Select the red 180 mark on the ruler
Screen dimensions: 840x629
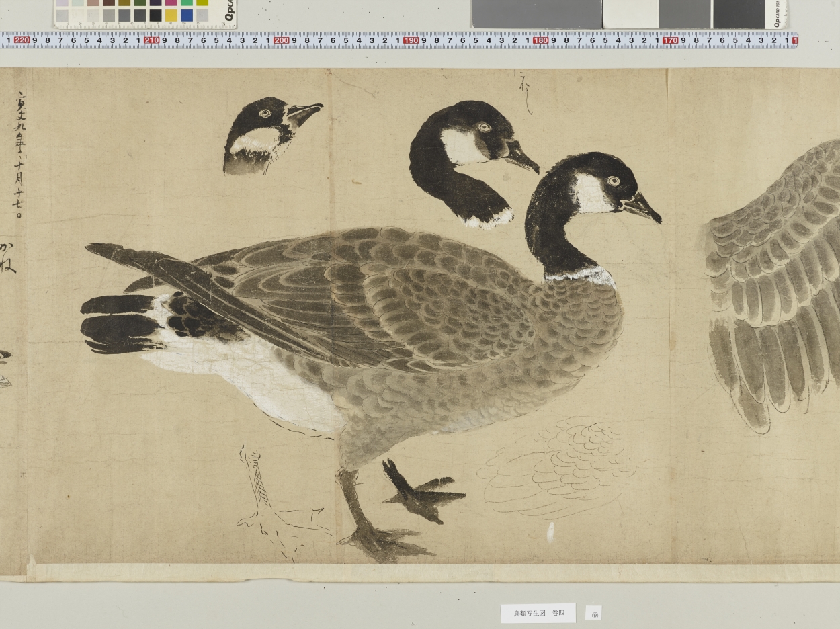(540, 40)
